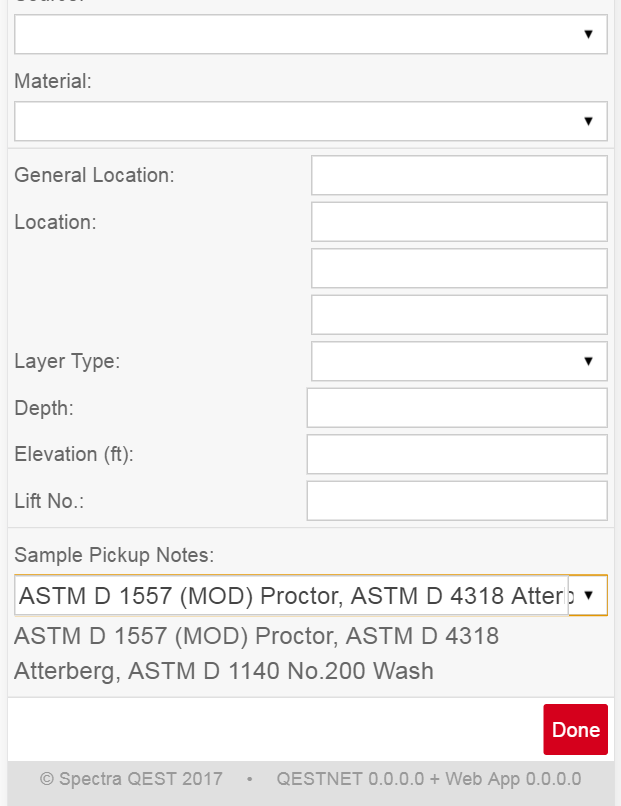The image size is (621, 806).
Task: Click the Spectra QEST 2017 copyright text
Action: pyautogui.click(x=131, y=779)
